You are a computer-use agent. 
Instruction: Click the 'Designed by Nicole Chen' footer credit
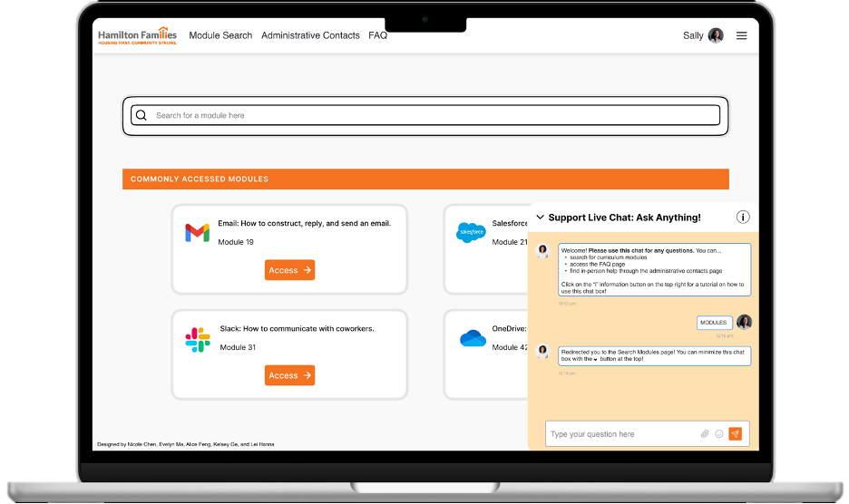186,444
